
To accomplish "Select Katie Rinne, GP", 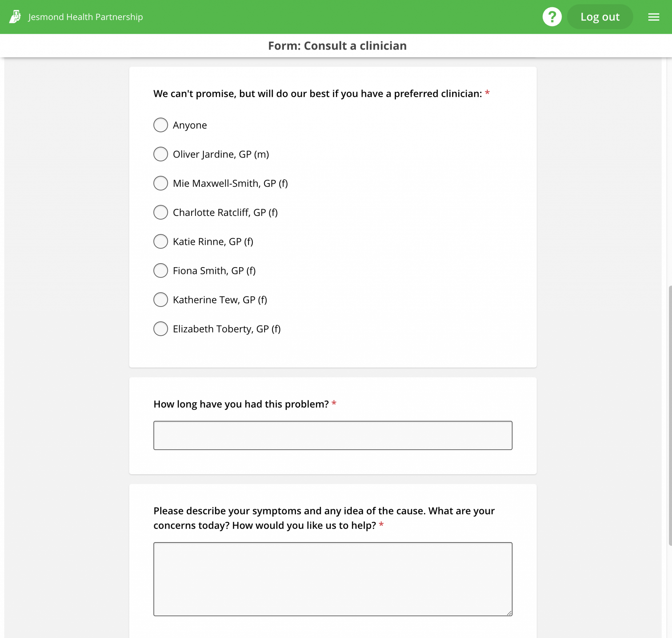I will click(160, 242).
